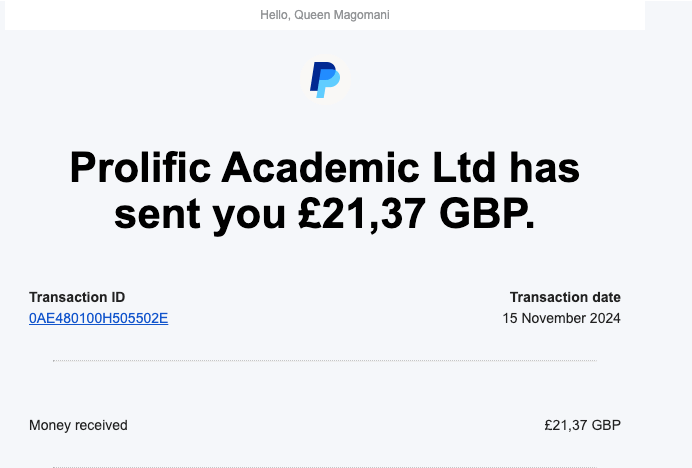Click the word Academic in the headline
The width and height of the screenshot is (692, 468).
pos(320,168)
